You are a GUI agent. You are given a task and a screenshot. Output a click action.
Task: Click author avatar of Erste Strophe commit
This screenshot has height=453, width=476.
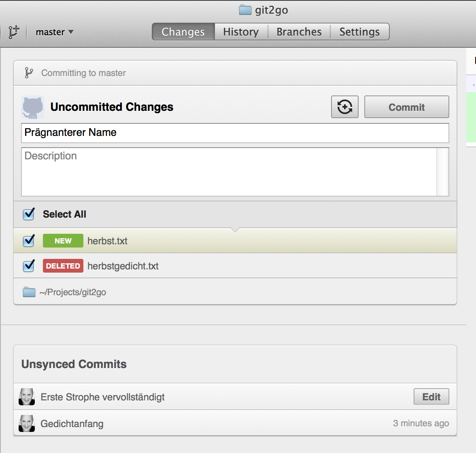27,396
